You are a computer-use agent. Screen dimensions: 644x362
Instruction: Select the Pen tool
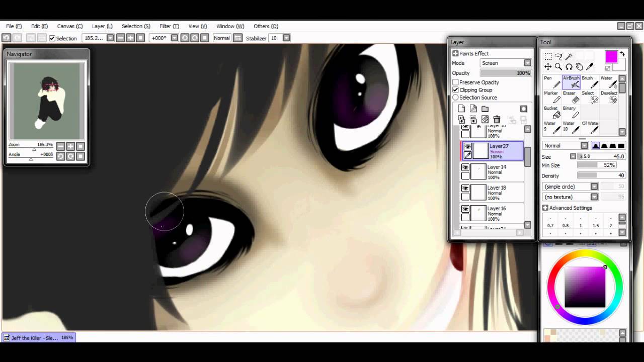(x=552, y=82)
